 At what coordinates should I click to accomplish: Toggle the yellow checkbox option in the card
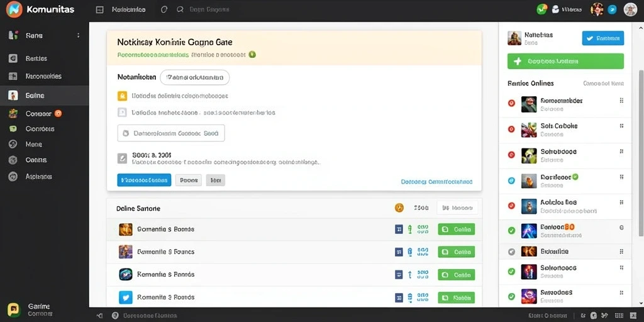click(122, 96)
